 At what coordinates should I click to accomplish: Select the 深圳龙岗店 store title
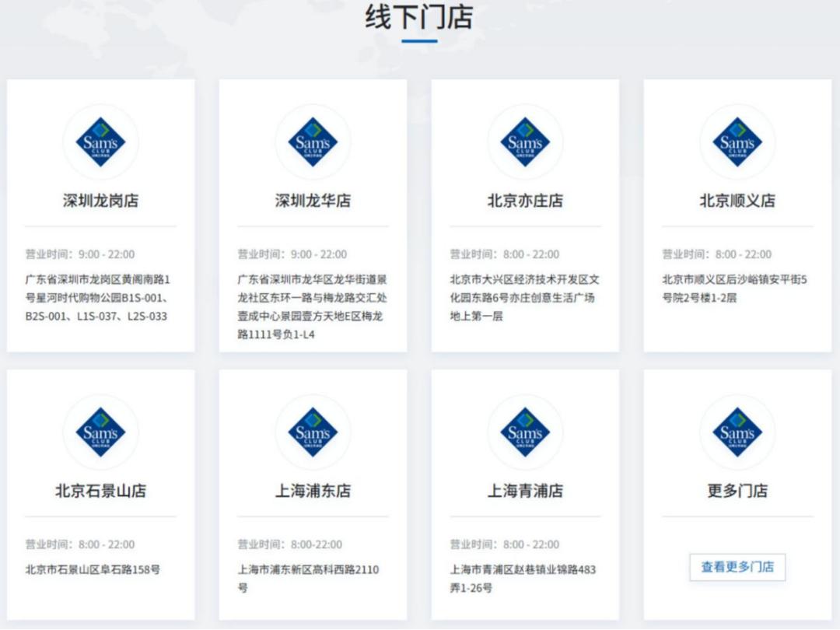pyautogui.click(x=100, y=201)
